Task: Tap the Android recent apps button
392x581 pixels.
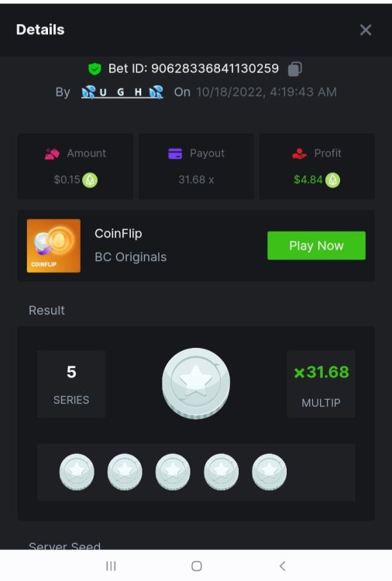Action: pyautogui.click(x=111, y=566)
